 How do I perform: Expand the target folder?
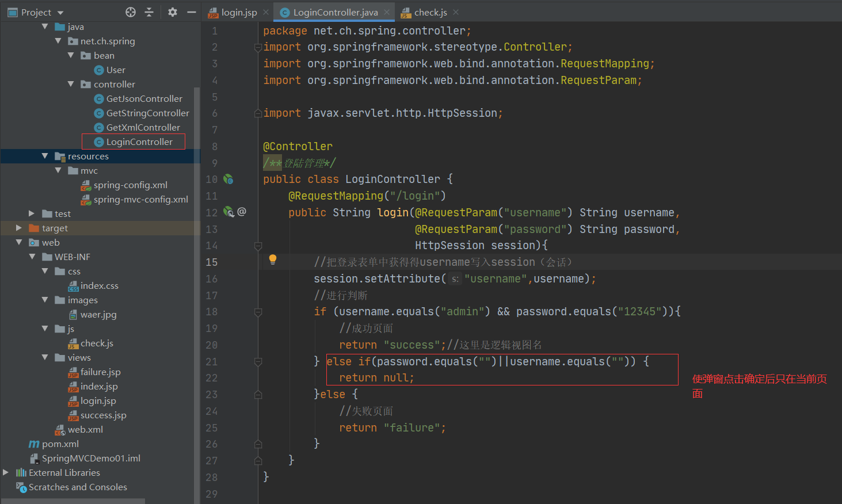click(19, 228)
